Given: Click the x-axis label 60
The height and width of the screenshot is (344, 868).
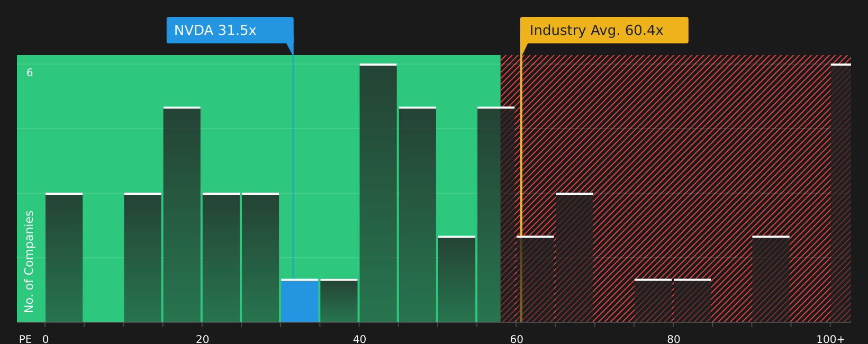Looking at the screenshot, I should point(517,339).
